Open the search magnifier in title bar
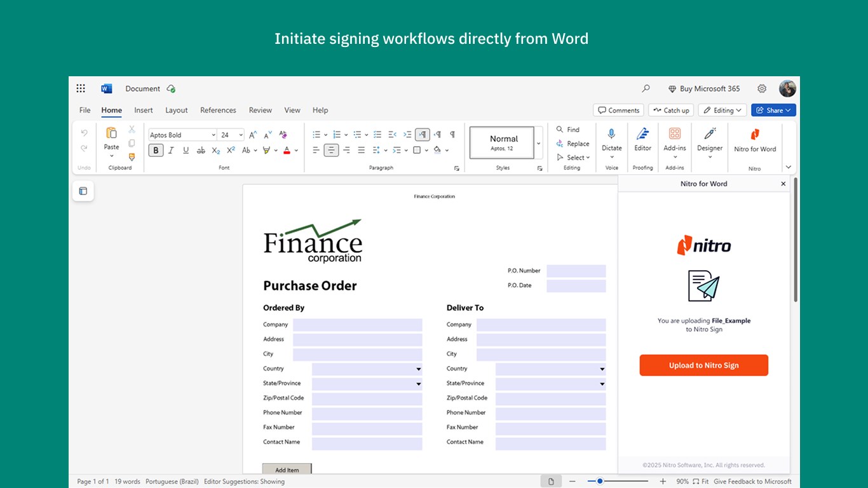 pos(646,88)
